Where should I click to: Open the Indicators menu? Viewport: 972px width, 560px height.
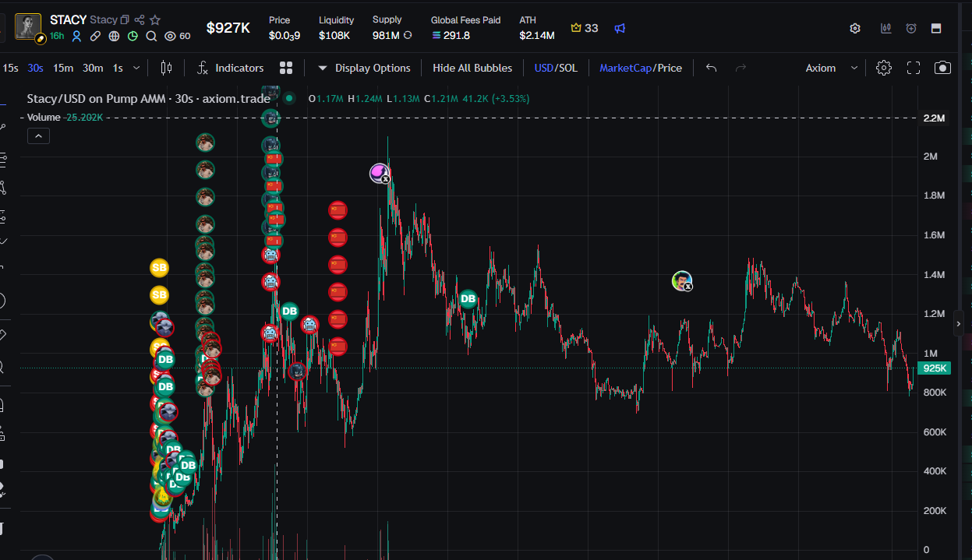(231, 68)
